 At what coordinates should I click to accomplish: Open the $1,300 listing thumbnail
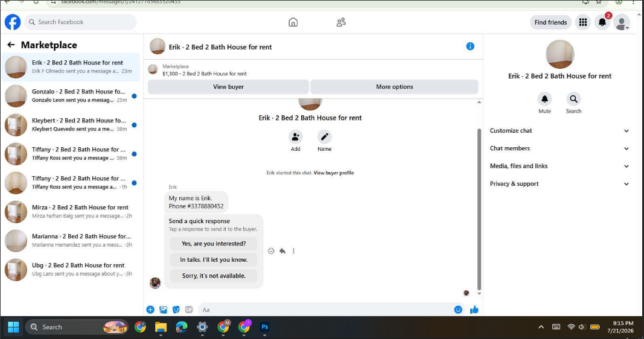point(153,69)
